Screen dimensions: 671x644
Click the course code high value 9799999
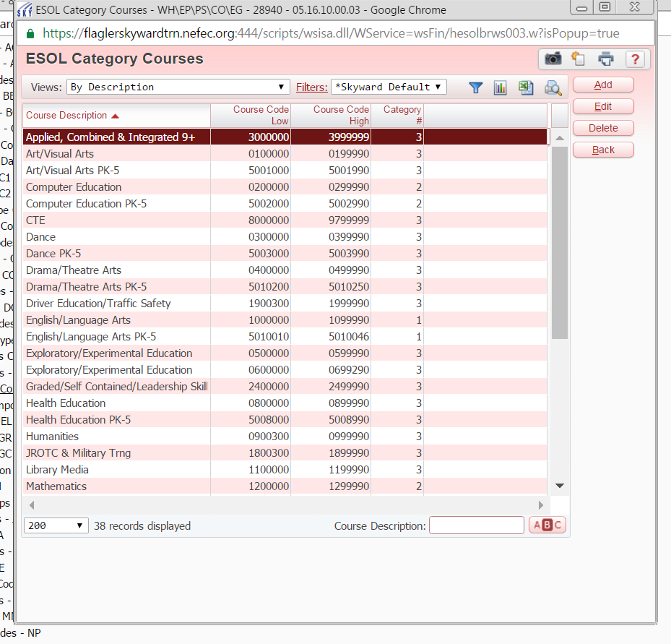coord(349,220)
